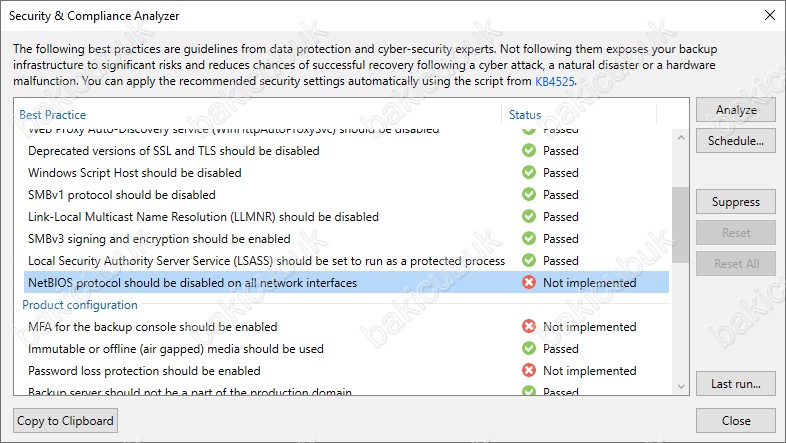
Task: Select the SMBv3 signing and encryption row
Action: (x=346, y=239)
